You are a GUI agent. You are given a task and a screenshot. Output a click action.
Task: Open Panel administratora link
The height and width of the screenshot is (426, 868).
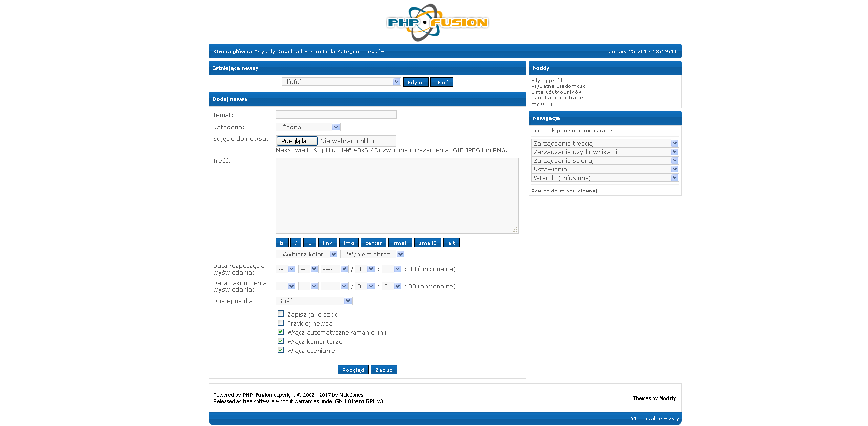click(x=559, y=97)
